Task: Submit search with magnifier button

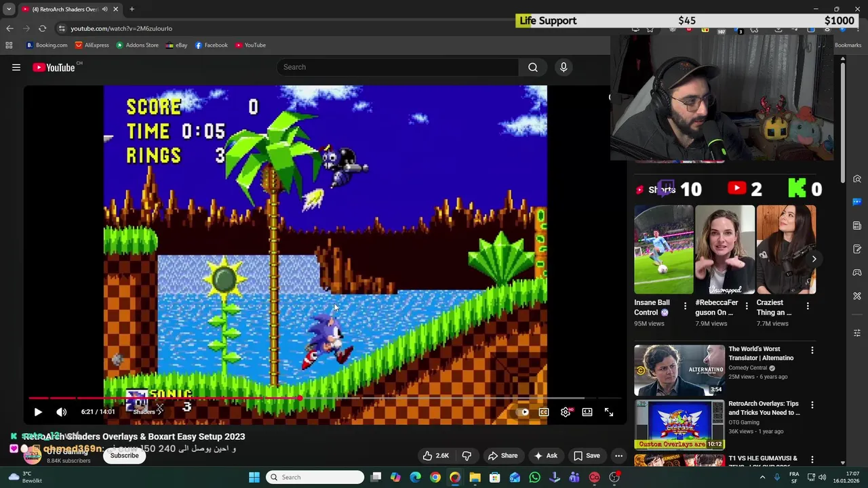Action: click(533, 67)
